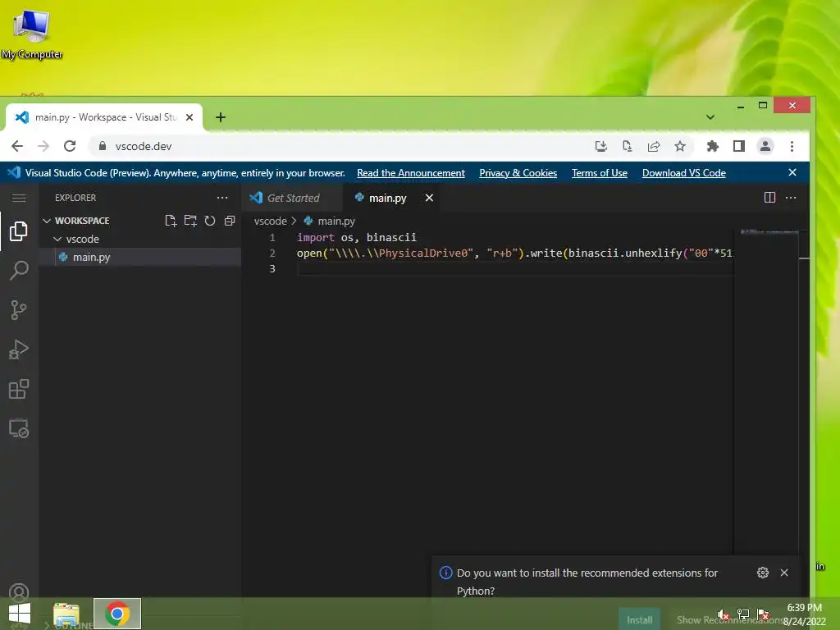This screenshot has width=840, height=630.
Task: Click the 'import' keyword on line 1
Action: (316, 237)
